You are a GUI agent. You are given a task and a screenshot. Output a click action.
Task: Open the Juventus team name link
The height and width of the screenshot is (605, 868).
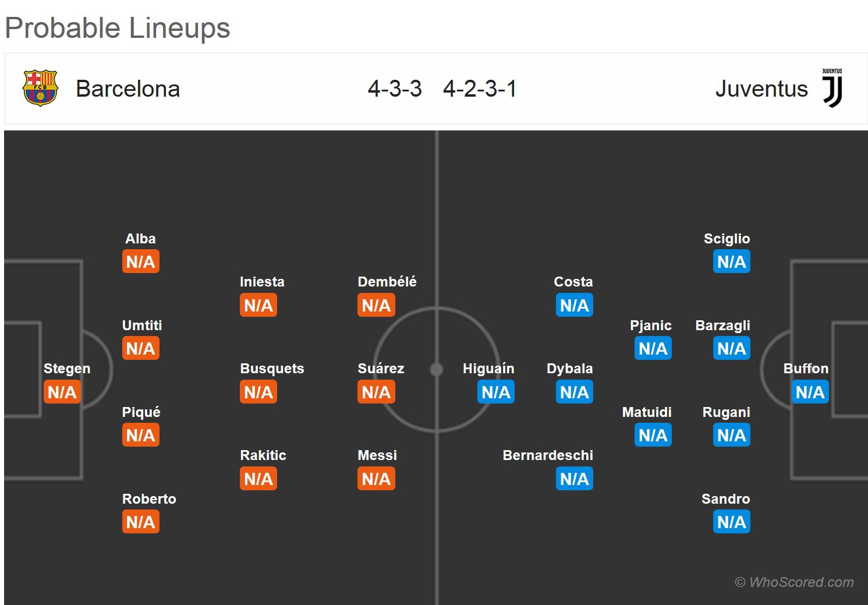click(761, 89)
